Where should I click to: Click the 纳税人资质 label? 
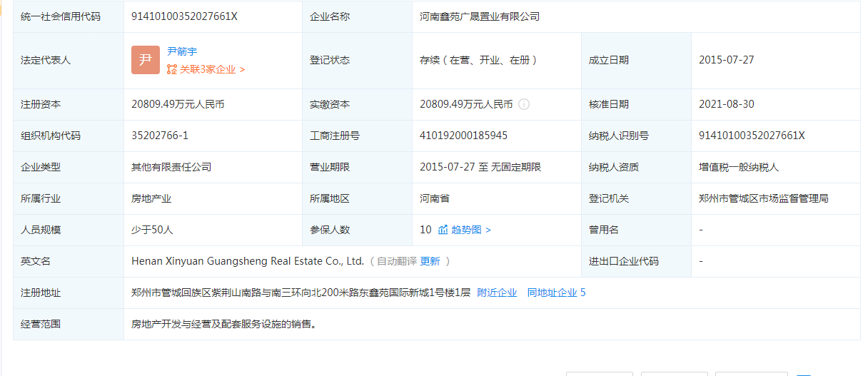click(x=613, y=167)
